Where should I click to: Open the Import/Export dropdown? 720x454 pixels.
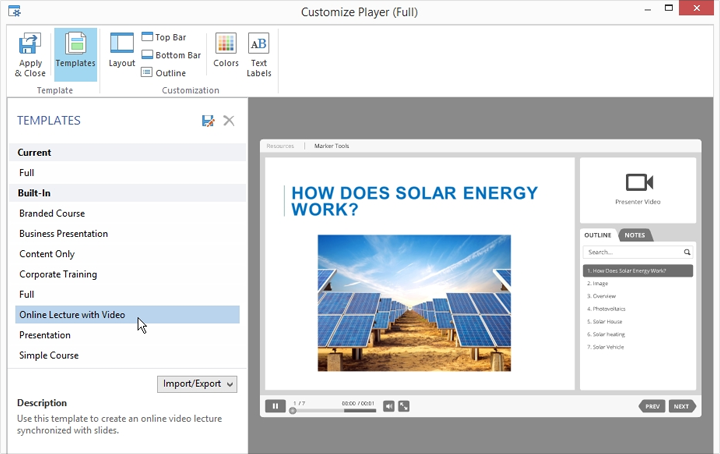tap(197, 384)
